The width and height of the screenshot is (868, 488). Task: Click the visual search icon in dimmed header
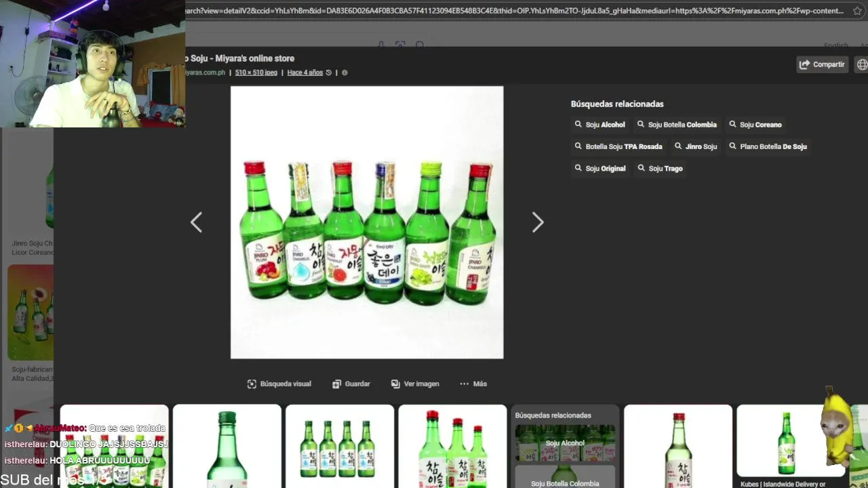pos(400,45)
